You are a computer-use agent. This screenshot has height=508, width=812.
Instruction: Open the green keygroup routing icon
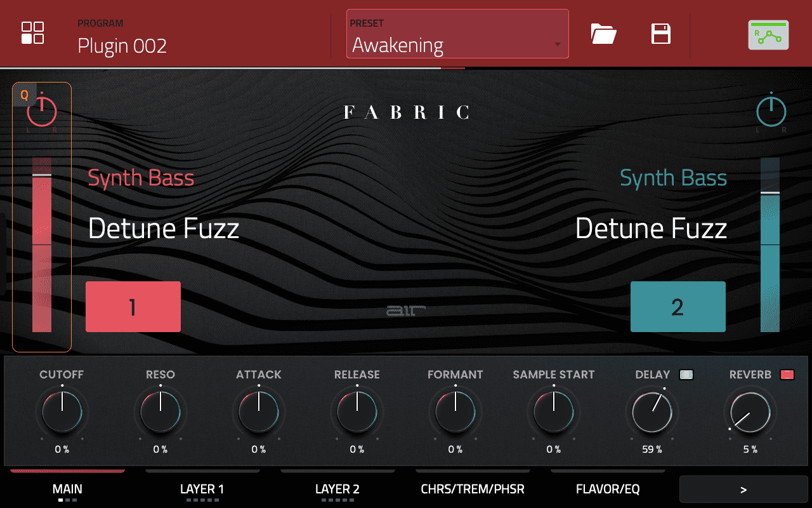pyautogui.click(x=768, y=35)
